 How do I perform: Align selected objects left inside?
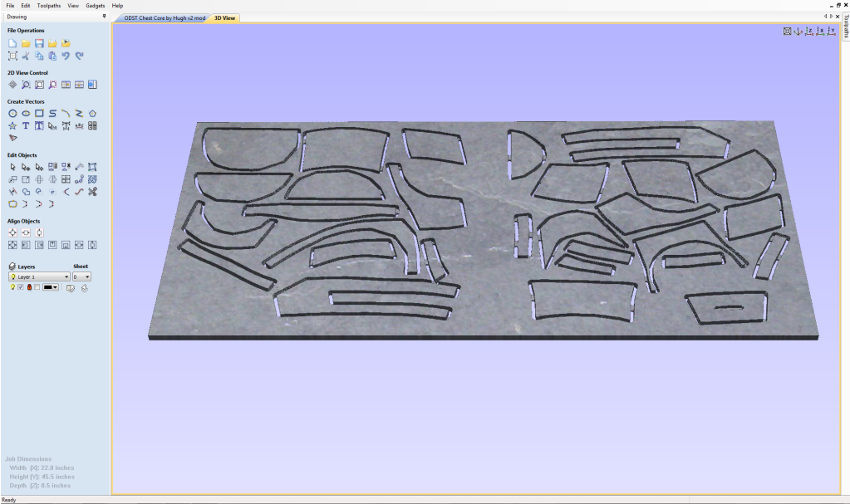(26, 245)
